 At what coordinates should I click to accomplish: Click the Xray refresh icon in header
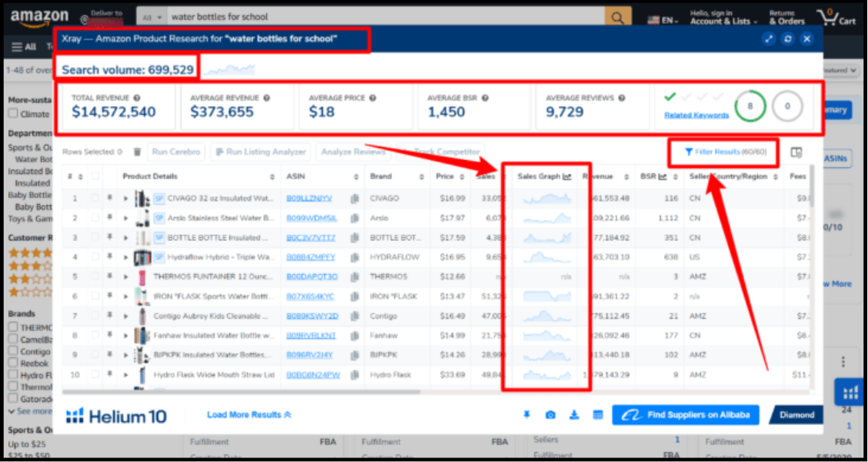click(787, 39)
